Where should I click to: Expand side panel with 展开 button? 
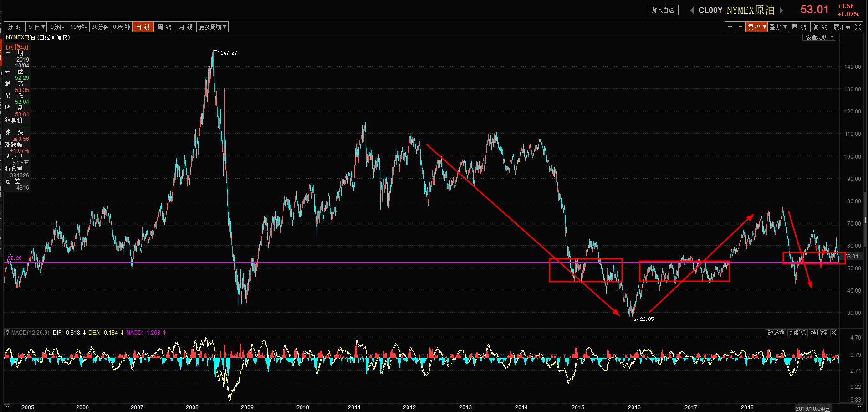coord(842,27)
